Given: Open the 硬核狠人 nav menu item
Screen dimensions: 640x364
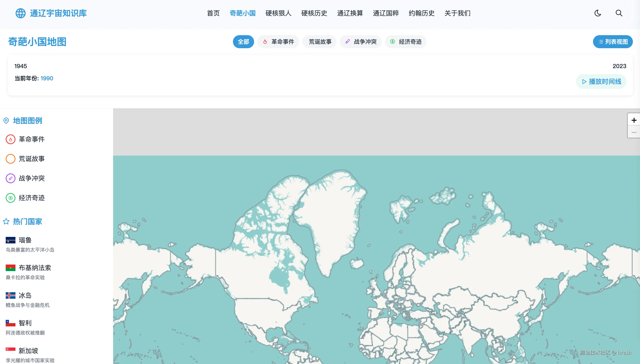Looking at the screenshot, I should pos(278,13).
